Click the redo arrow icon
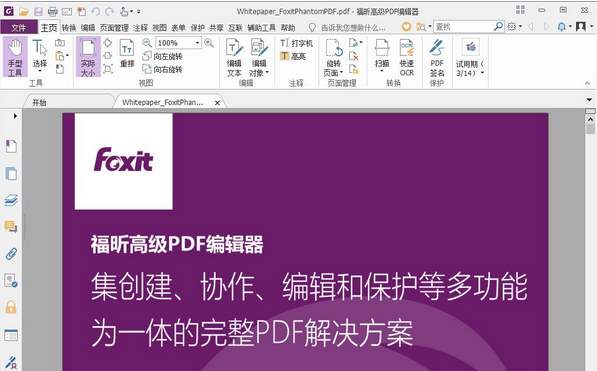597x371 pixels. pos(110,11)
